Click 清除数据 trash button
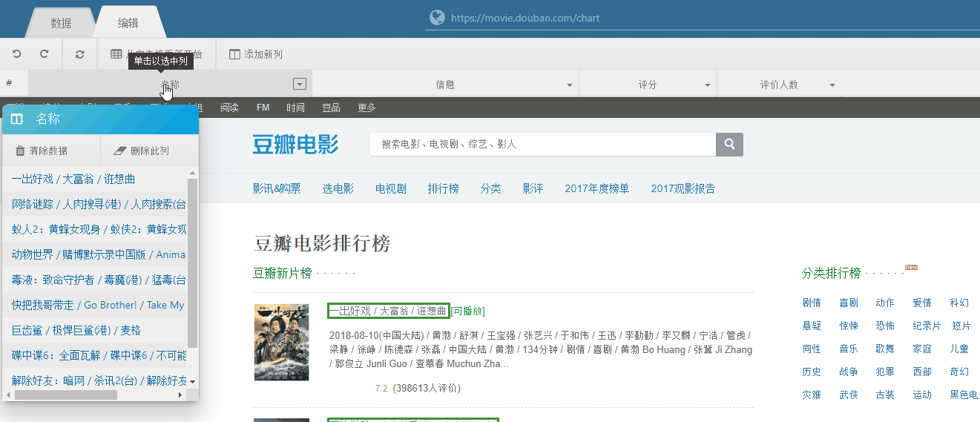980x422 pixels. click(42, 151)
